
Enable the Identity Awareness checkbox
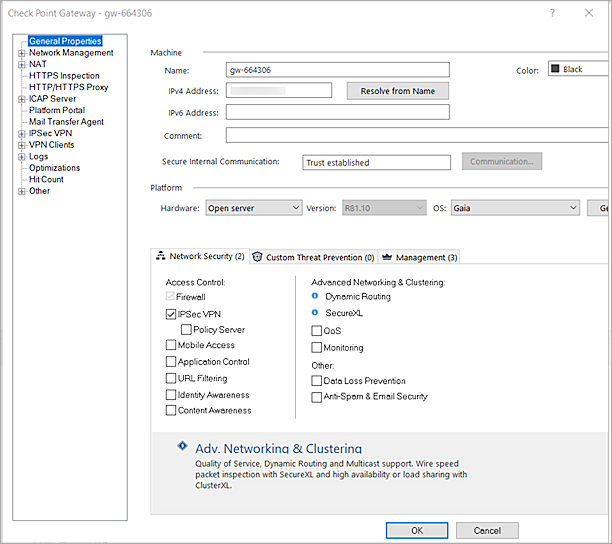point(171,395)
